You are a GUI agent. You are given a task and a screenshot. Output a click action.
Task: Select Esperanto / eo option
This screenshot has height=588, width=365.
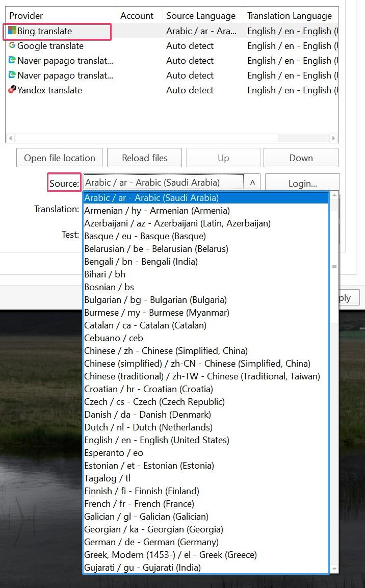click(206, 453)
